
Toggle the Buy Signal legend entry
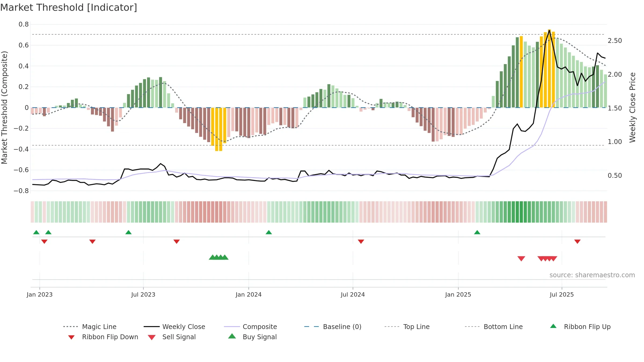252,337
